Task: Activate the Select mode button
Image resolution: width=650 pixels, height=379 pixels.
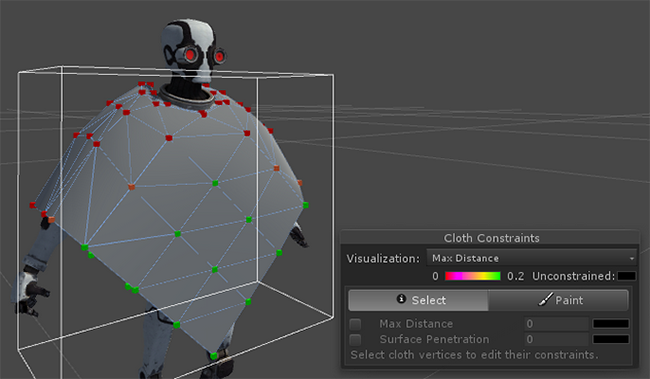Action: point(418,300)
